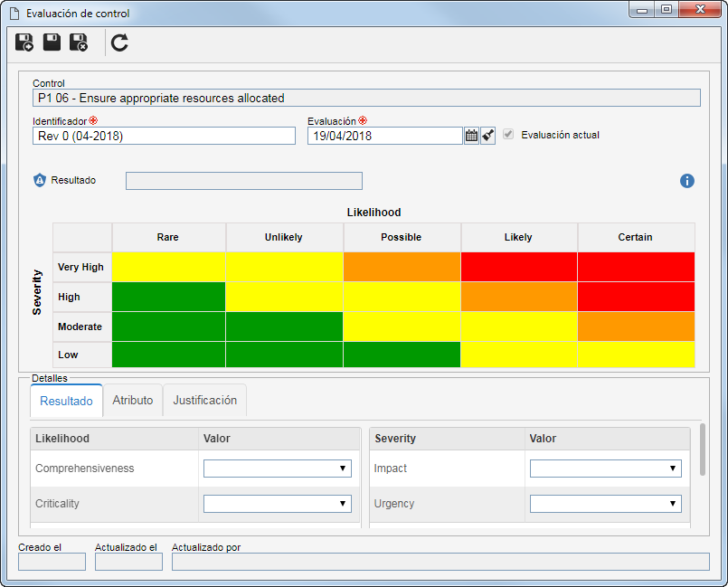
Task: Select orange cell Moderate / Certain
Action: [x=636, y=327]
